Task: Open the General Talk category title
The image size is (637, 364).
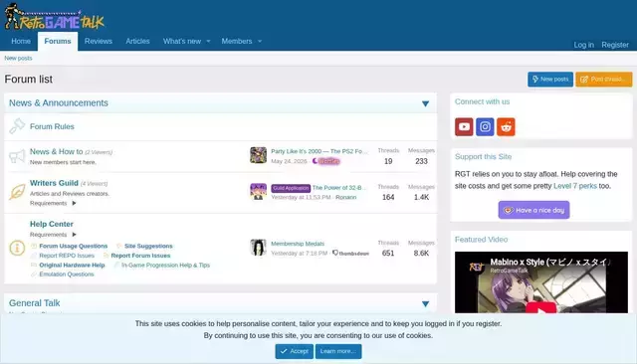Action: click(35, 303)
